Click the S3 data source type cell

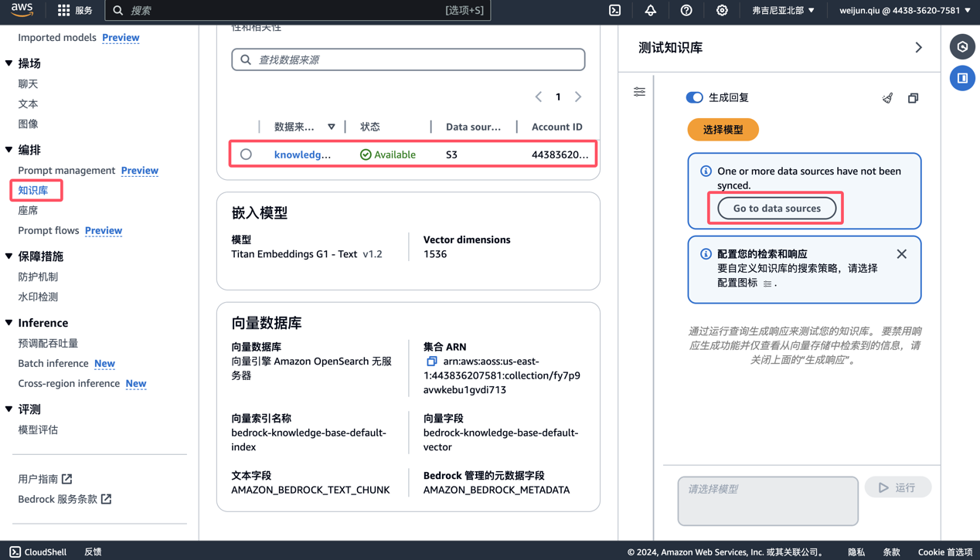451,154
